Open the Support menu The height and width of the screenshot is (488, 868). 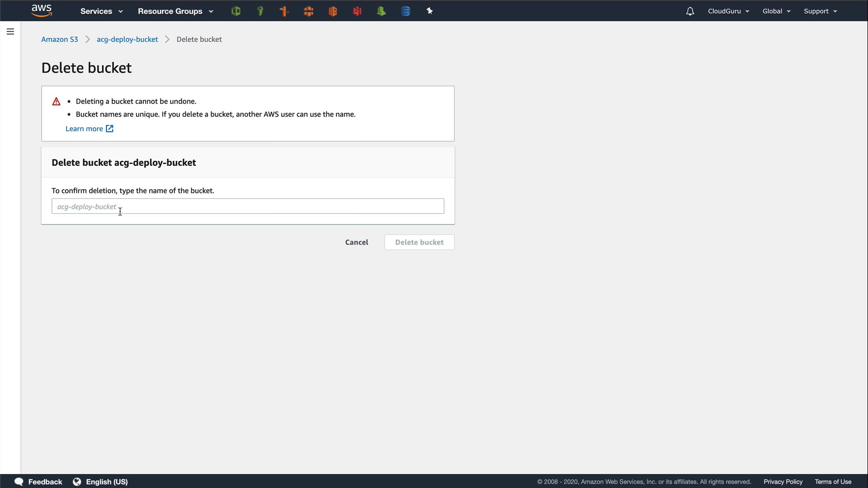(820, 11)
